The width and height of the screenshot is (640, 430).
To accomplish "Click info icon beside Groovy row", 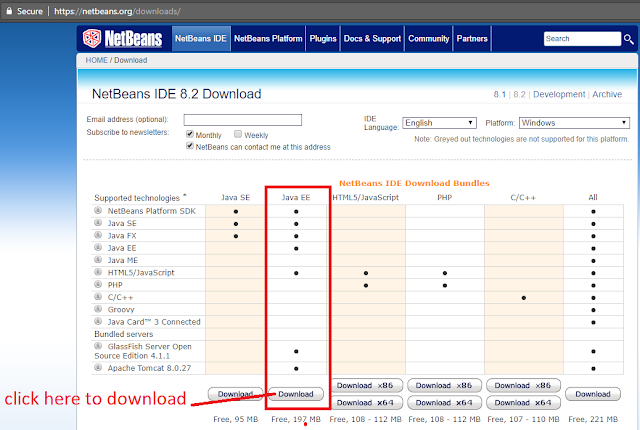I will pyautogui.click(x=98, y=309).
